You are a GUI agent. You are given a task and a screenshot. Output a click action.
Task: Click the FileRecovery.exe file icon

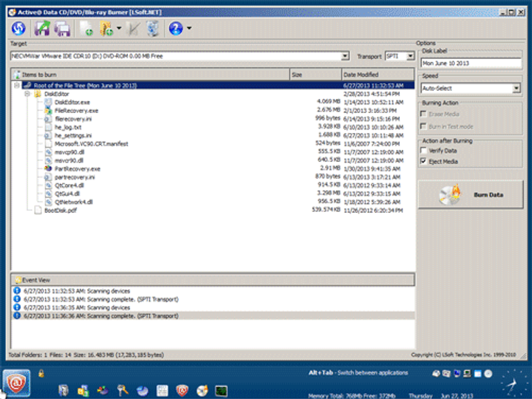pos(48,111)
